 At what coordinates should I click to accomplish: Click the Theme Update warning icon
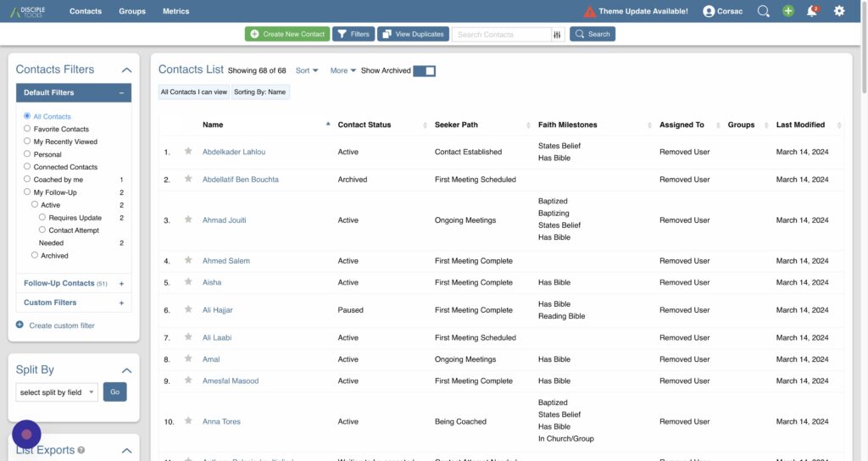pos(590,12)
